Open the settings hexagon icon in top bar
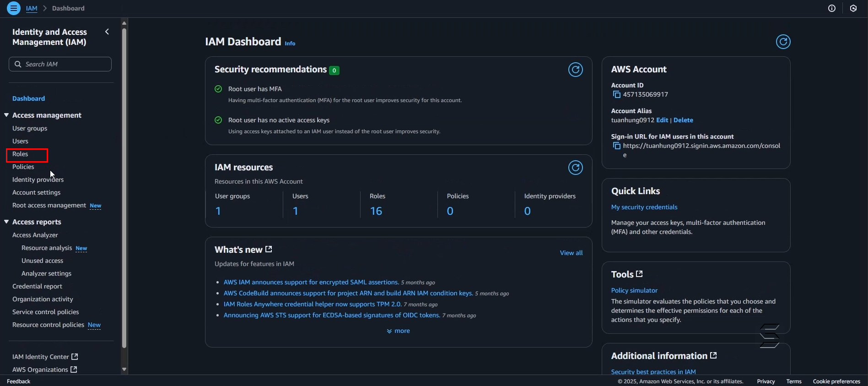The height and width of the screenshot is (386, 868). (853, 8)
